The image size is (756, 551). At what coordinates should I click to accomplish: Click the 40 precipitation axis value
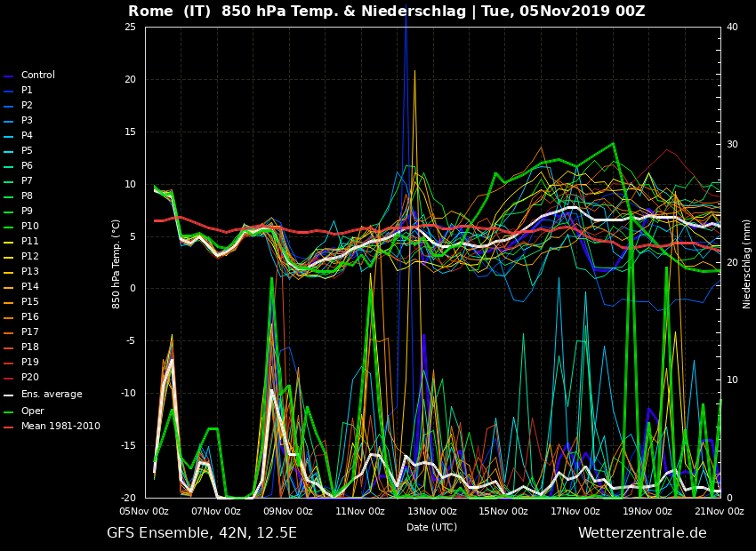tap(732, 27)
